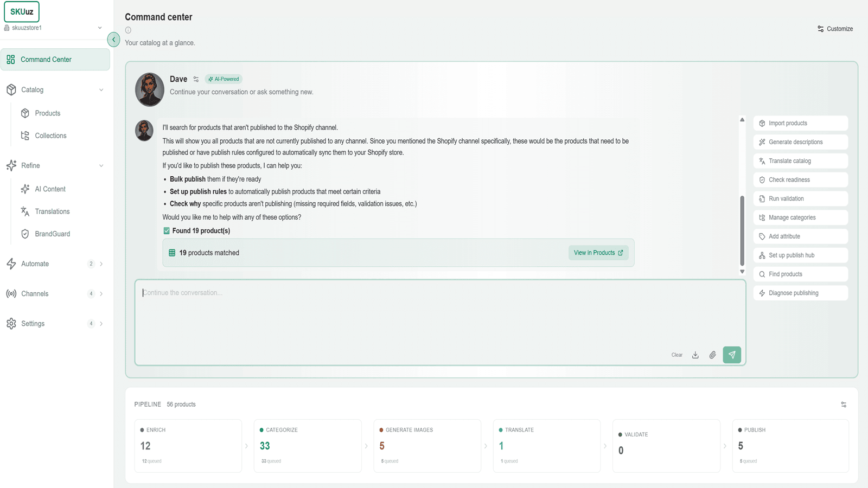Open the Generate Images pipeline card
868x488 pixels.
pos(427,446)
